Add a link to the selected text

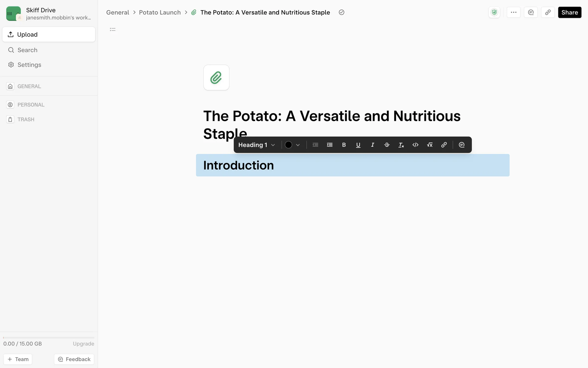(x=444, y=145)
